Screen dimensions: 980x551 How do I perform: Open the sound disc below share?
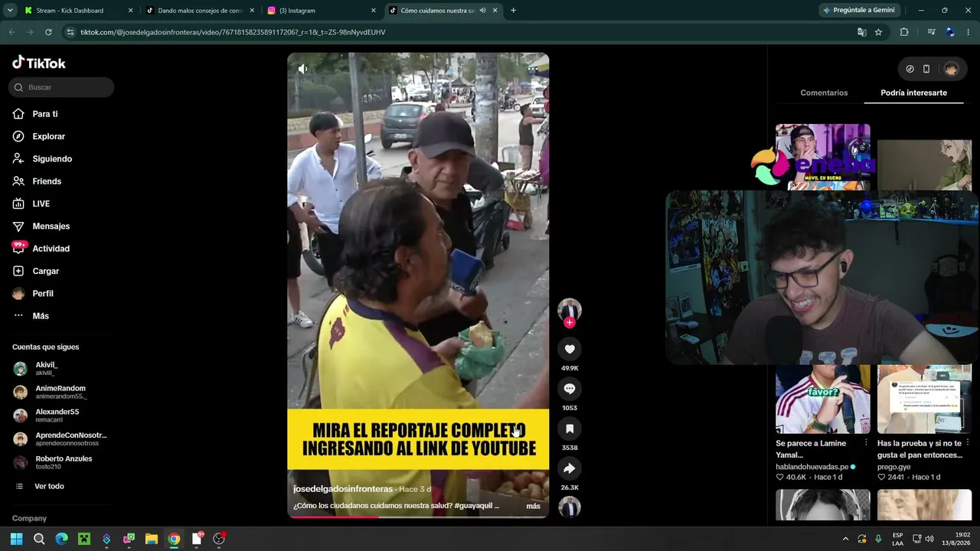(x=569, y=507)
